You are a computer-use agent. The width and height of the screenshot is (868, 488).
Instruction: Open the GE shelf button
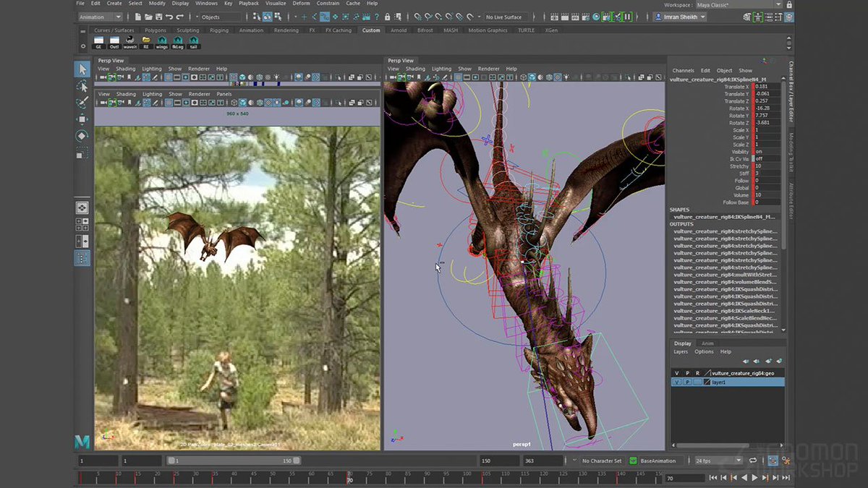coord(98,42)
